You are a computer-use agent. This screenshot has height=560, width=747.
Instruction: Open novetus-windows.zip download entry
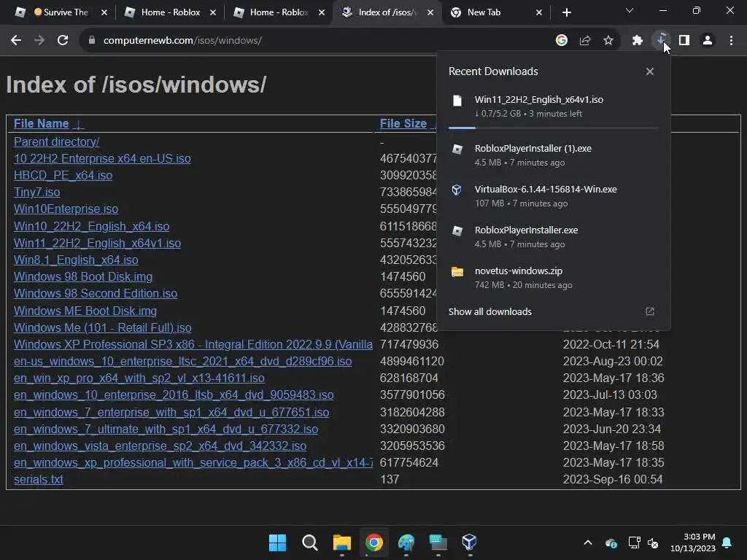click(553, 277)
